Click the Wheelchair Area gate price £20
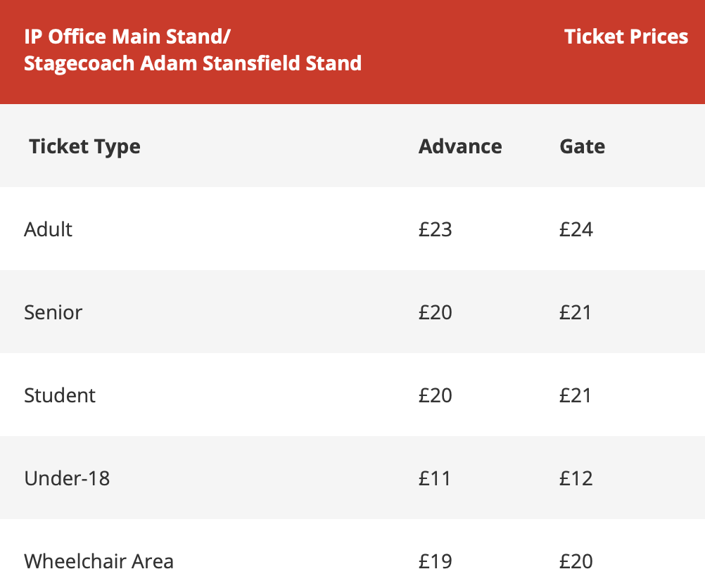This screenshot has height=588, width=705. 576,561
